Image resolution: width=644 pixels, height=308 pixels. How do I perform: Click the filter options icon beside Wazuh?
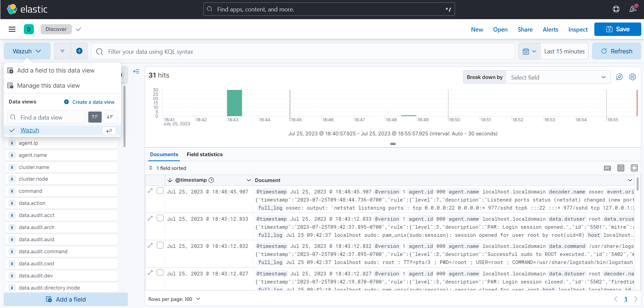pyautogui.click(x=62, y=51)
